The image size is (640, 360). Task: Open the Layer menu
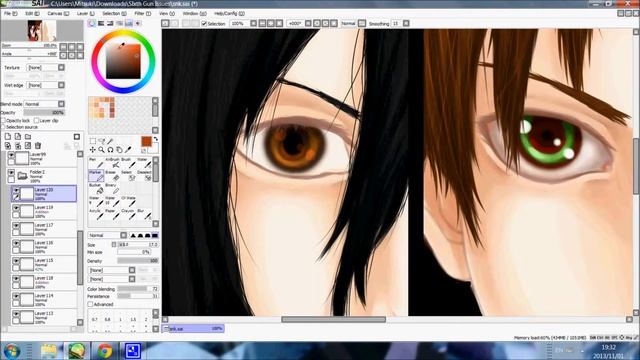[86, 13]
